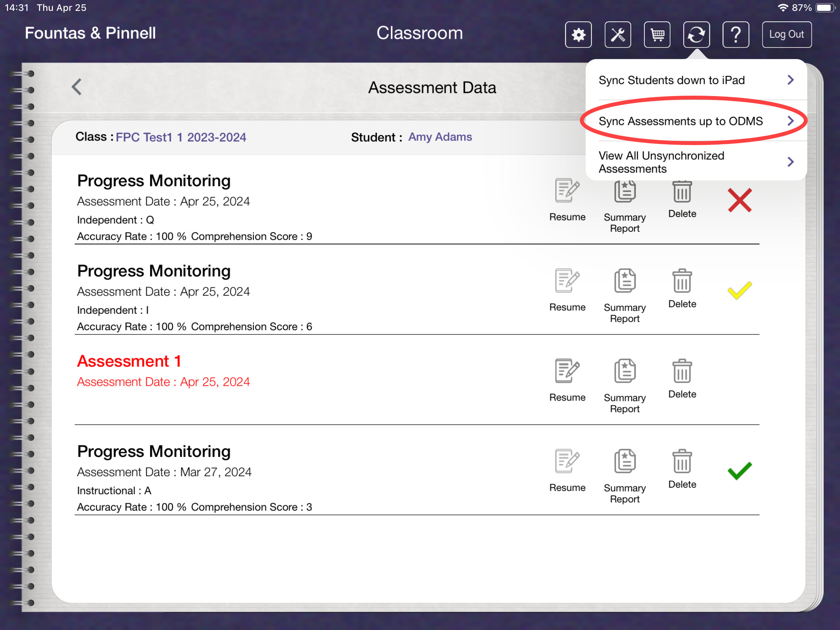Select the Tools wrench icon
Viewport: 840px width, 630px height.
pyautogui.click(x=618, y=35)
